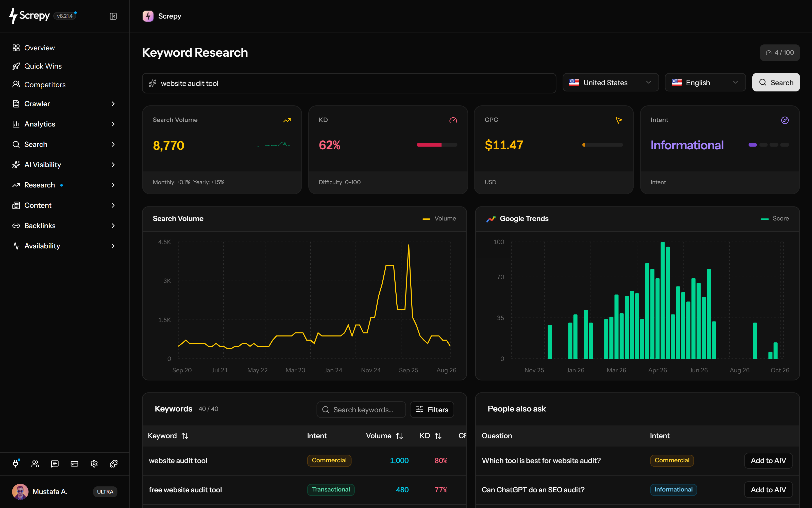Image resolution: width=812 pixels, height=508 pixels.
Task: Open the English language dropdown
Action: point(705,83)
